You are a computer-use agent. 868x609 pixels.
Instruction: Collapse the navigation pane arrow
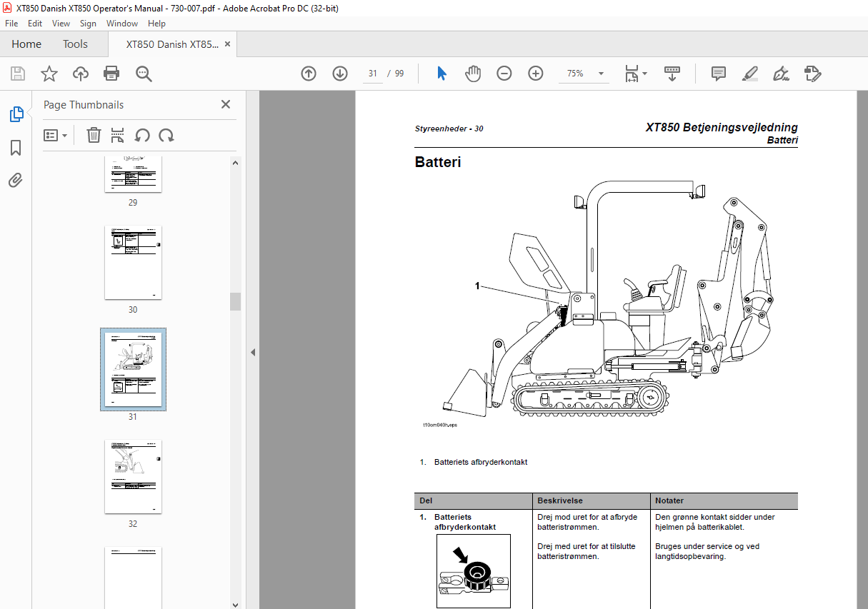click(x=252, y=352)
